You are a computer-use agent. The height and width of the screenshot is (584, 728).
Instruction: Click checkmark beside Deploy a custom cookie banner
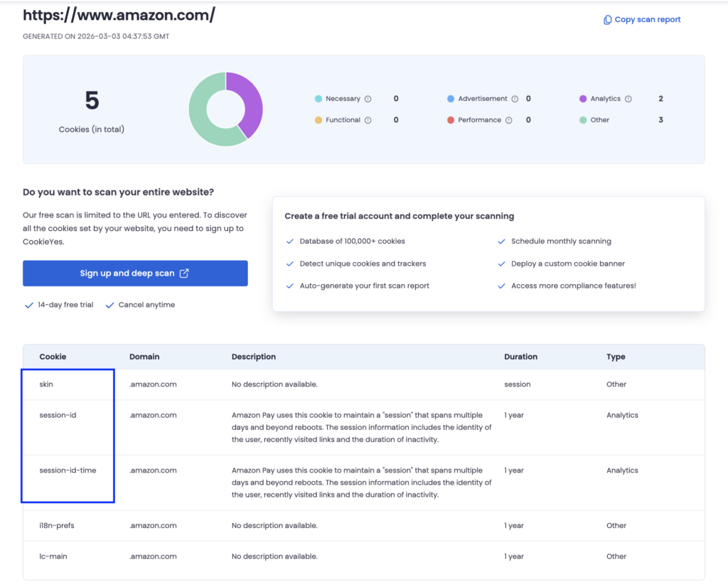[501, 264]
